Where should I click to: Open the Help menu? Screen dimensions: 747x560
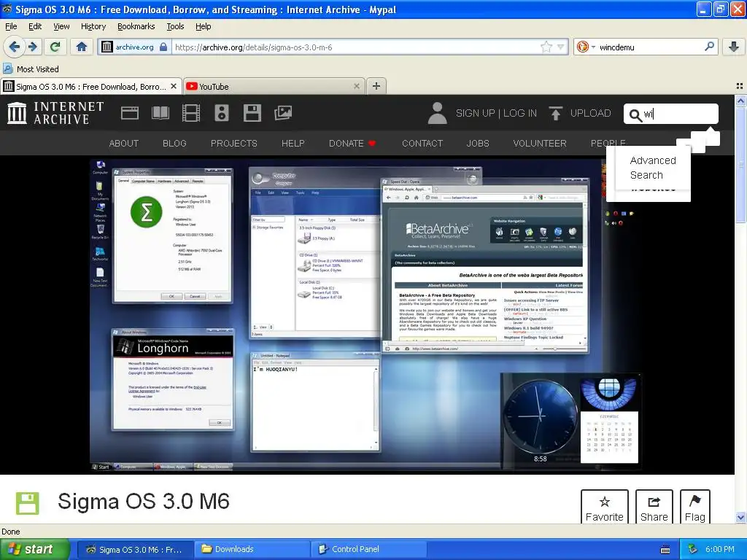[x=204, y=26]
